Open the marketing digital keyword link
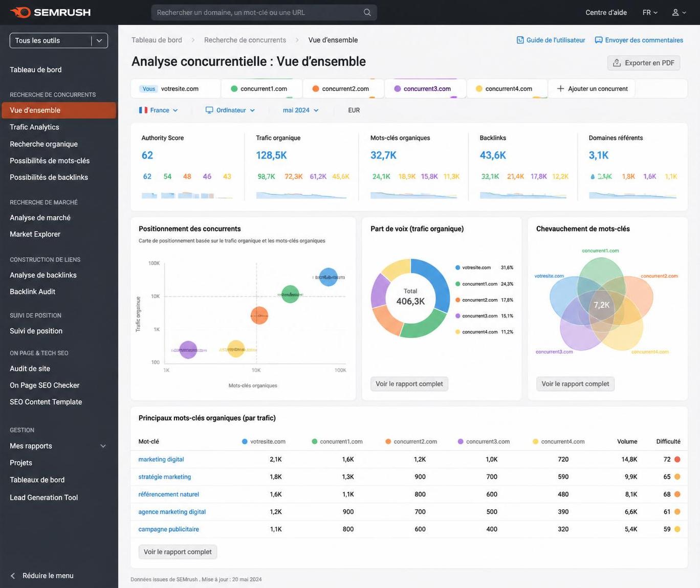This screenshot has width=700, height=588. point(161,459)
